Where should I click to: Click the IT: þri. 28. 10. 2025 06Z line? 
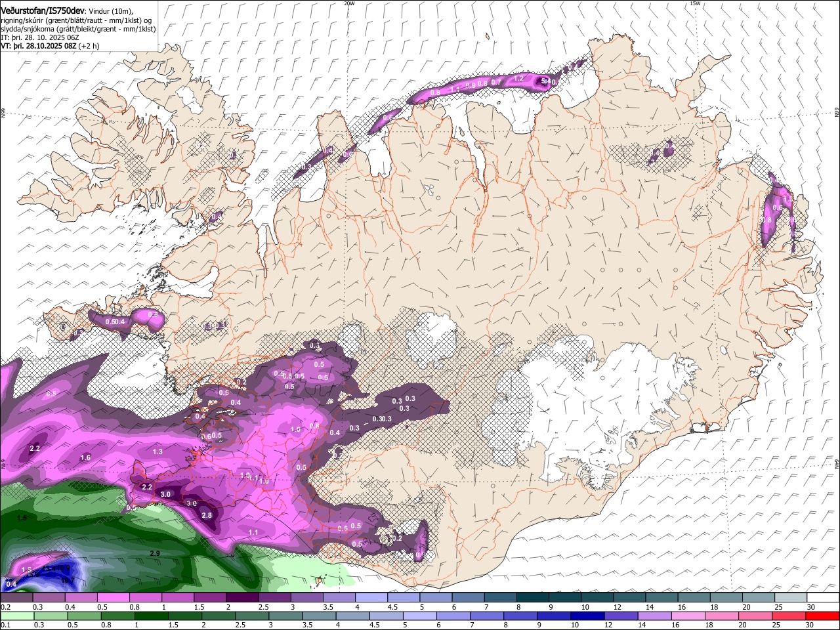pos(40,37)
